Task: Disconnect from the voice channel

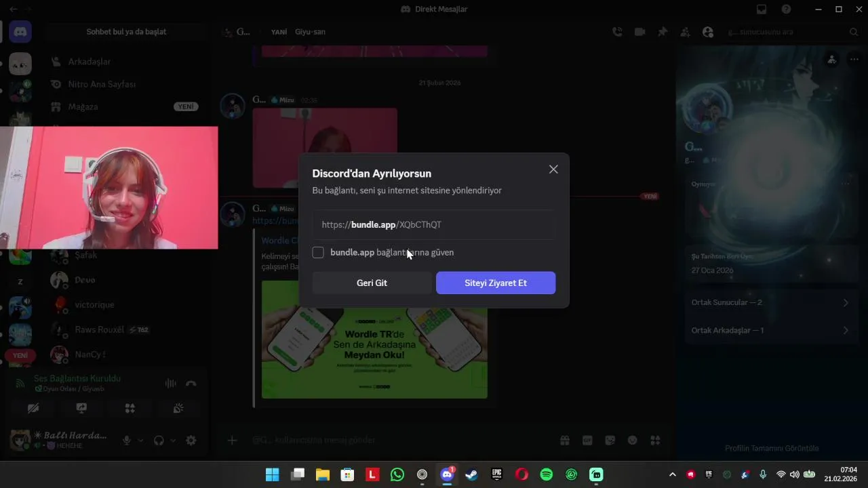Action: [x=191, y=383]
